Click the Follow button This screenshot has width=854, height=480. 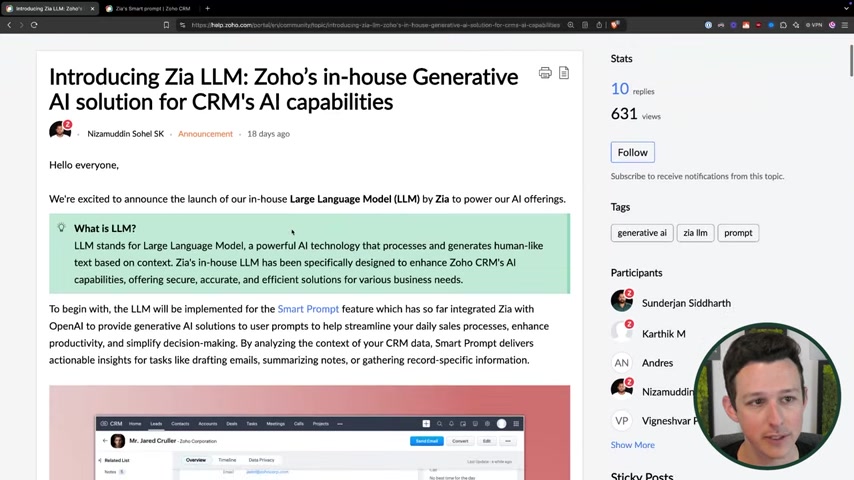click(x=632, y=153)
